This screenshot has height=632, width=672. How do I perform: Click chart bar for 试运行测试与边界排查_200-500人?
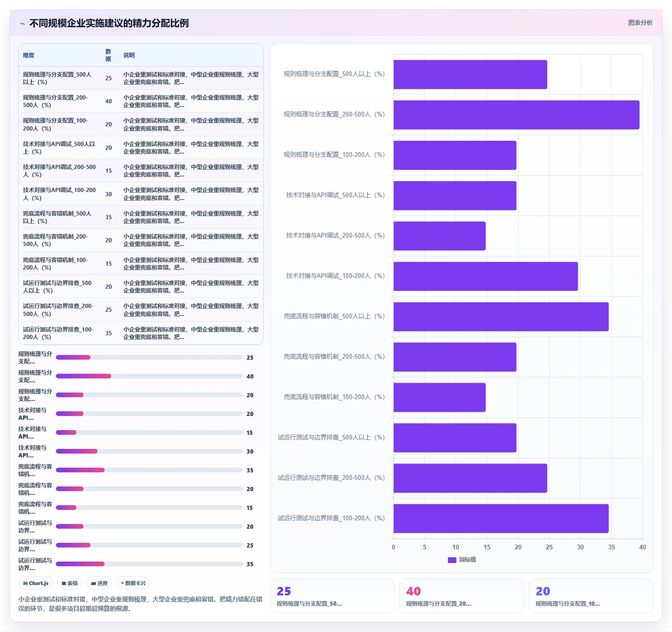tap(470, 478)
